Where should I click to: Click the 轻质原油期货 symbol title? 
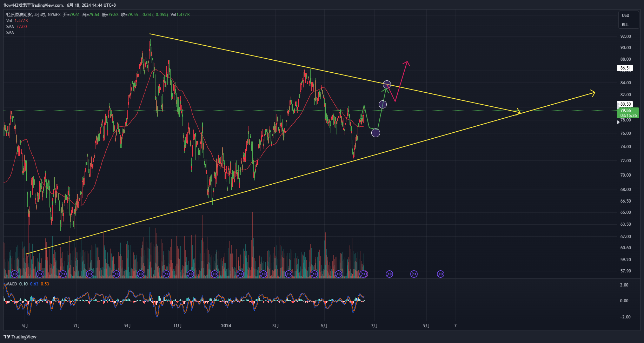click(19, 15)
